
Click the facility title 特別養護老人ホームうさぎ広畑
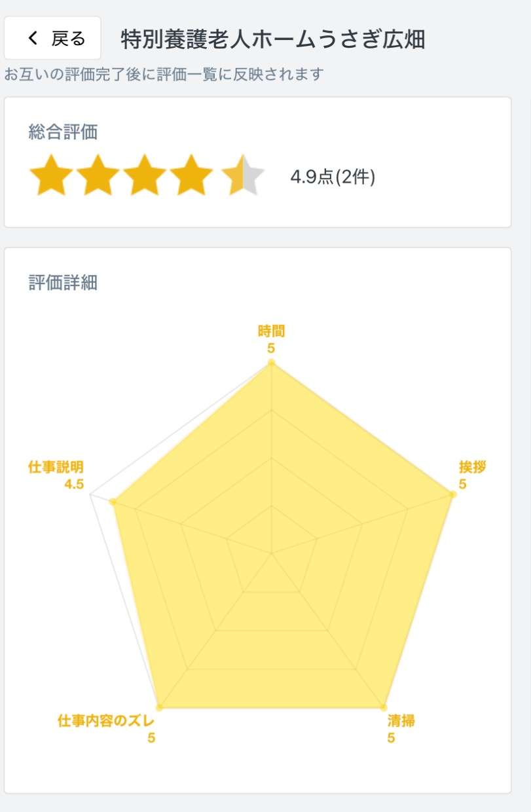[273, 39]
